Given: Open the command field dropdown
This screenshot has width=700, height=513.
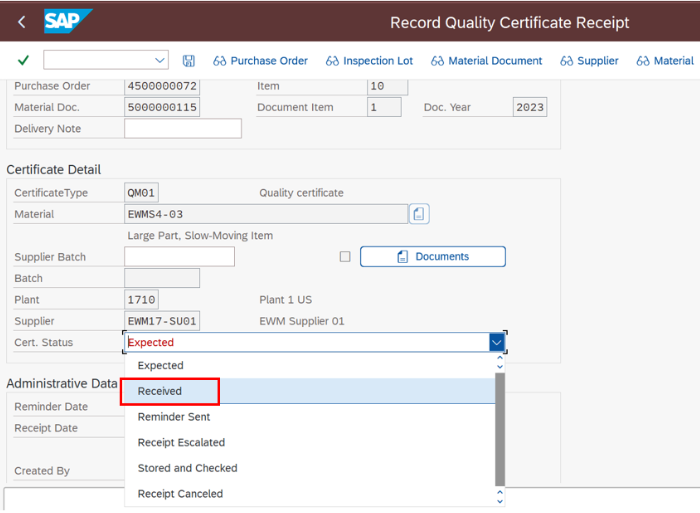Looking at the screenshot, I should click(159, 60).
